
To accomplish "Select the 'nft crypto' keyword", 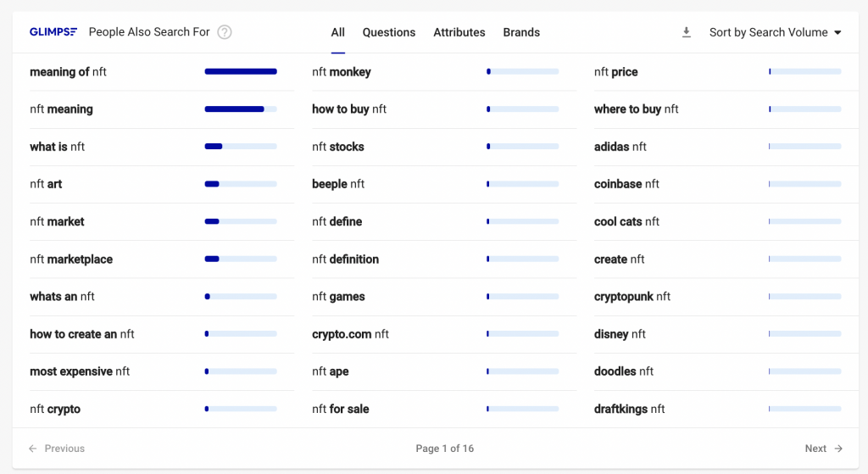I will [x=55, y=409].
